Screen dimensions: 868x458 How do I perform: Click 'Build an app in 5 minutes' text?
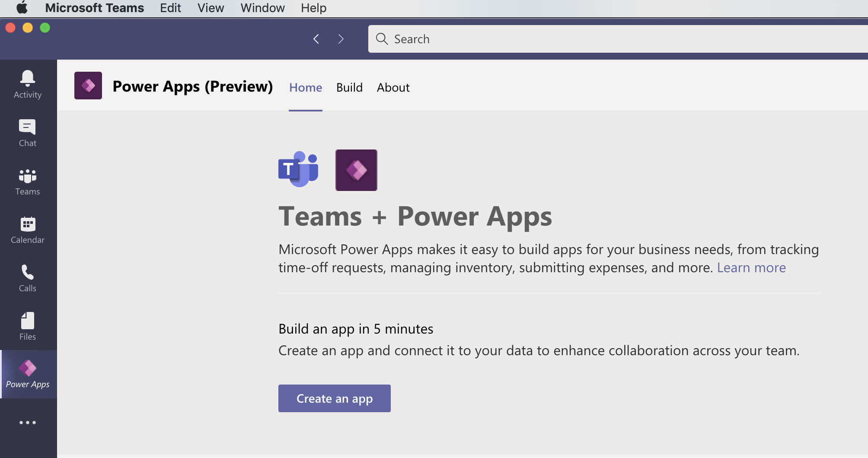(356, 329)
